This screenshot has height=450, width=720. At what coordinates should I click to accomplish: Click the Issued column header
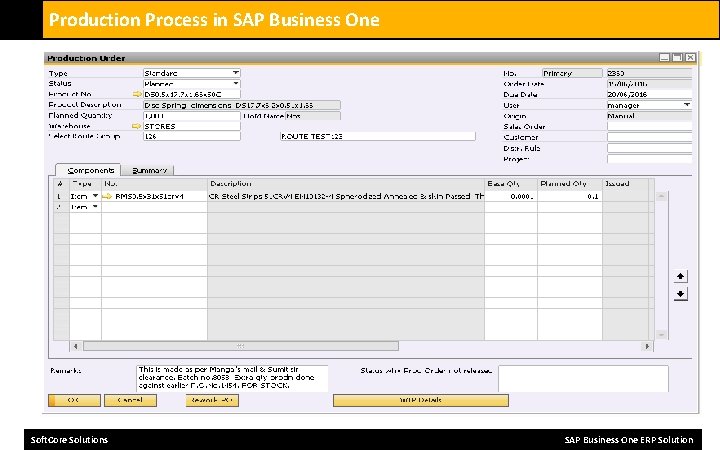tap(625, 184)
